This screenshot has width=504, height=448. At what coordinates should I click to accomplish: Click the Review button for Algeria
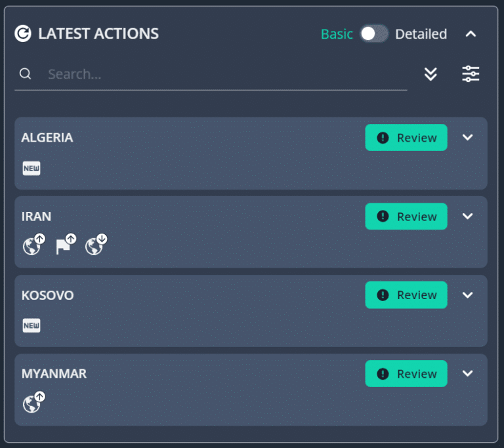pos(406,138)
